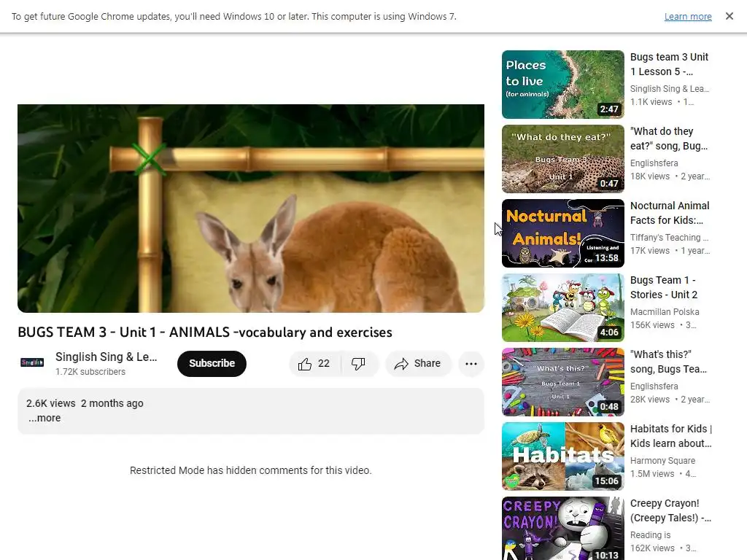Open the 'What's this?' crayons thumbnail

click(562, 382)
